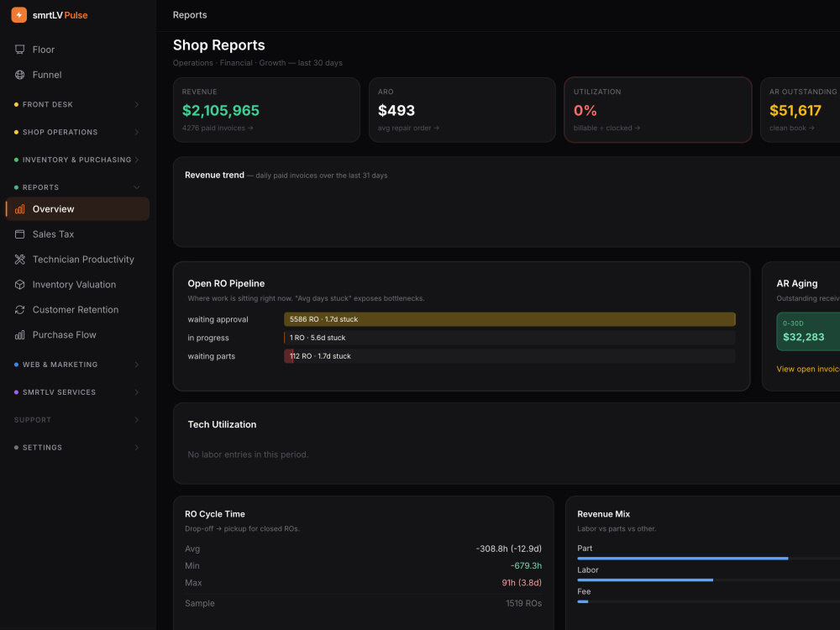Expand the Settings section chevron

point(137,448)
